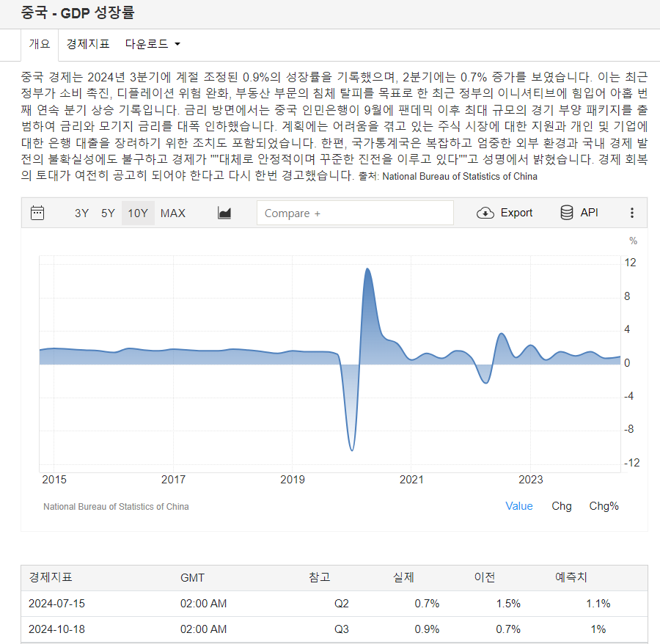Click the 1% forecast value in Q3 row

pos(598,629)
